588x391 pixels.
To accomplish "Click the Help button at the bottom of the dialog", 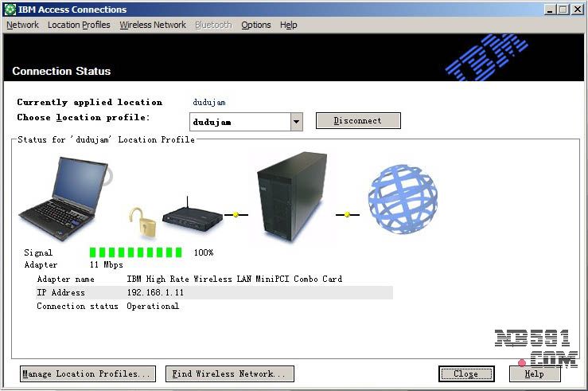I will click(535, 373).
